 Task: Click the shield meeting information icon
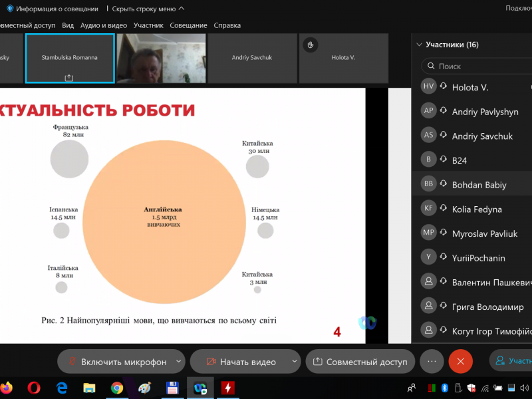(10, 9)
